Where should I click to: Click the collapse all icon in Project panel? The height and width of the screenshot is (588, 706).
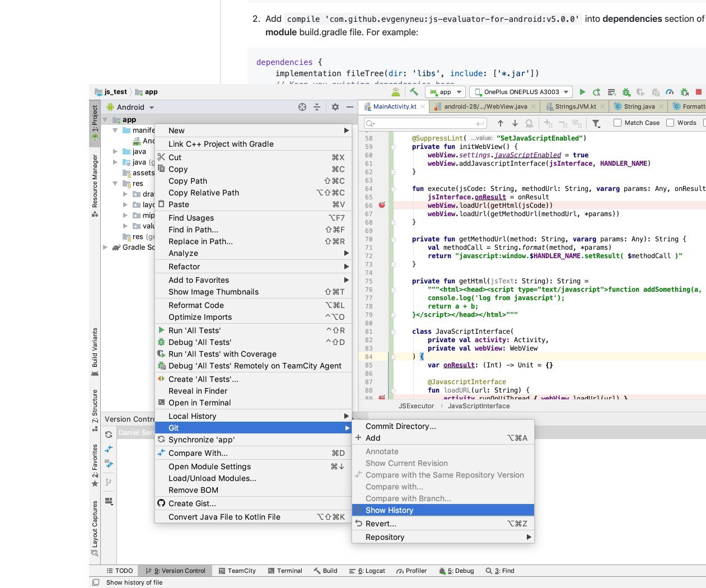[317, 107]
